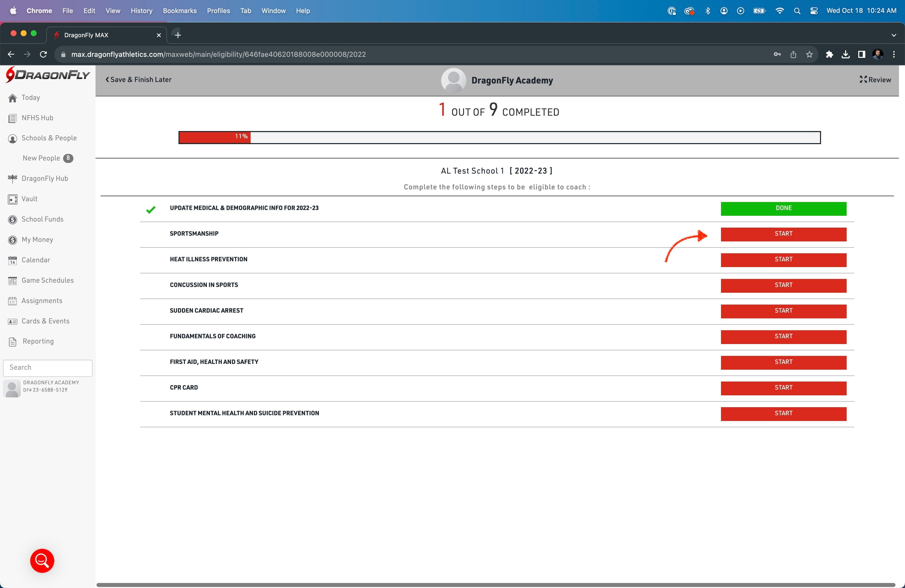The width and height of the screenshot is (905, 588).
Task: Click the Chrome extensions puzzle icon
Action: [x=829, y=54]
